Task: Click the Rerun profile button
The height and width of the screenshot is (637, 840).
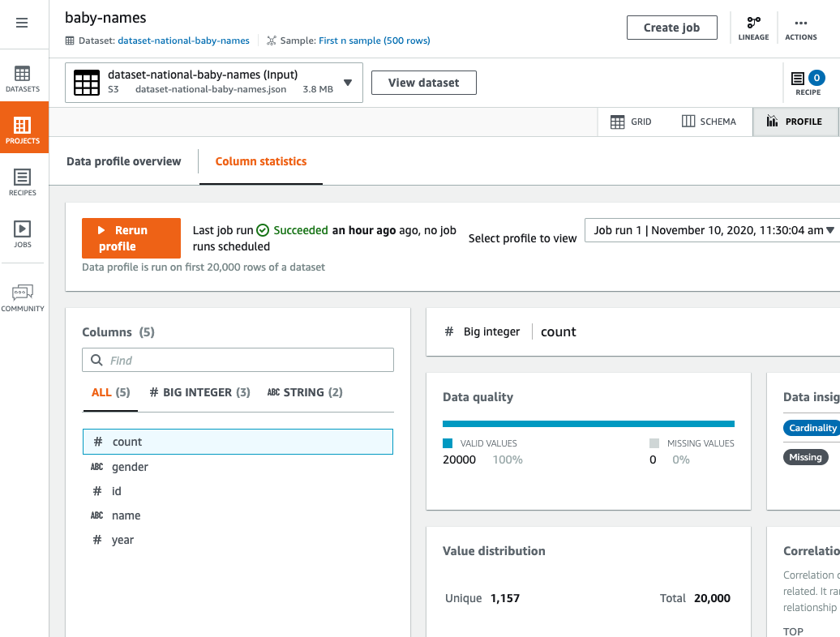Action: 131,237
